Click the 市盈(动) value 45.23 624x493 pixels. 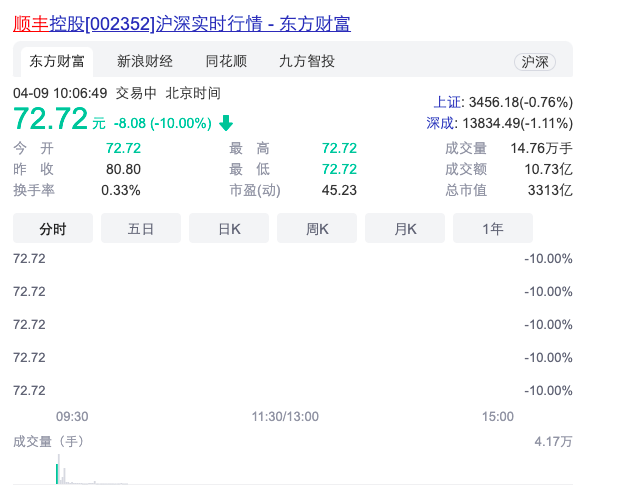tap(339, 190)
